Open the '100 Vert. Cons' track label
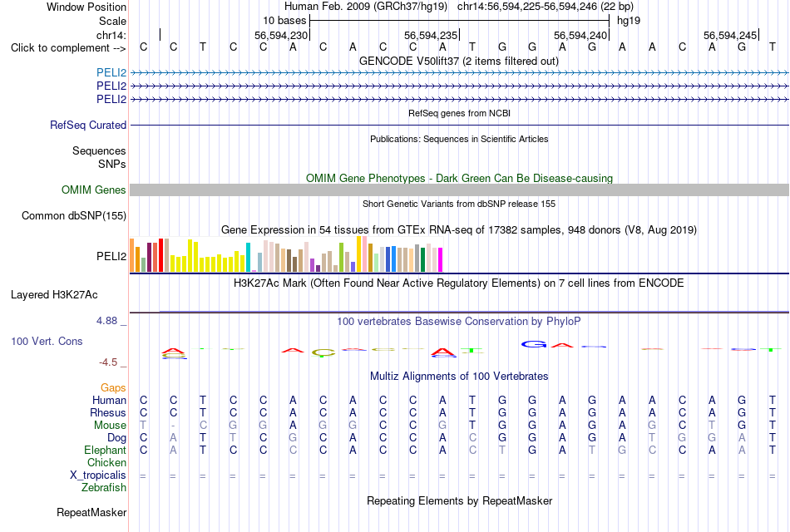This screenshot has height=532, width=790. (x=47, y=341)
